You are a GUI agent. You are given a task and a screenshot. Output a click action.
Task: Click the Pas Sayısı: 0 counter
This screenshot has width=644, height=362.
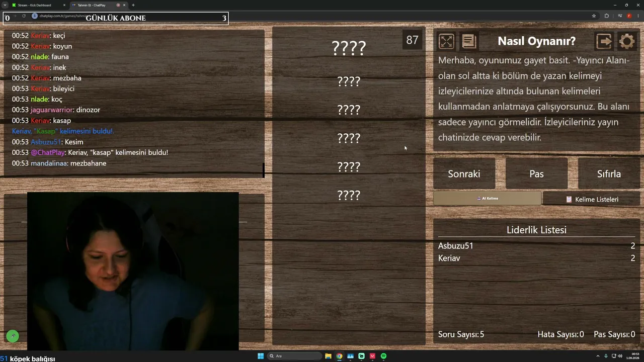click(x=614, y=334)
